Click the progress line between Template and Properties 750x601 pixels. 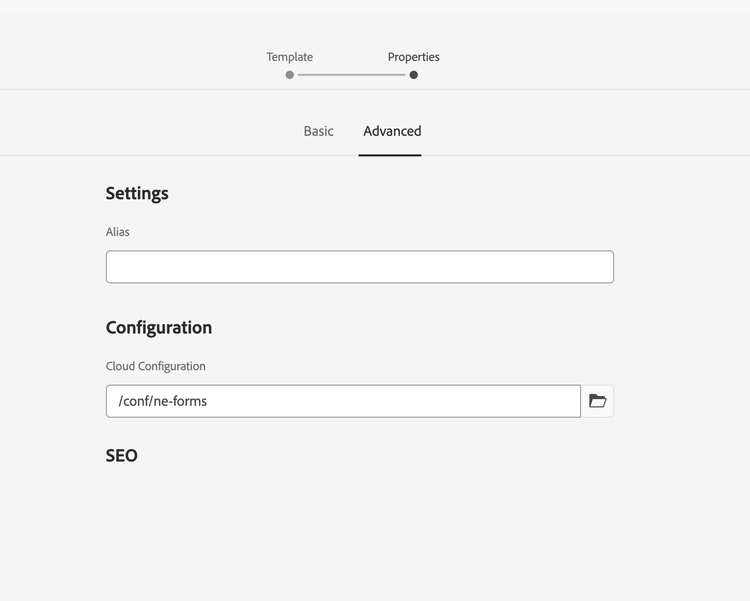pos(352,75)
